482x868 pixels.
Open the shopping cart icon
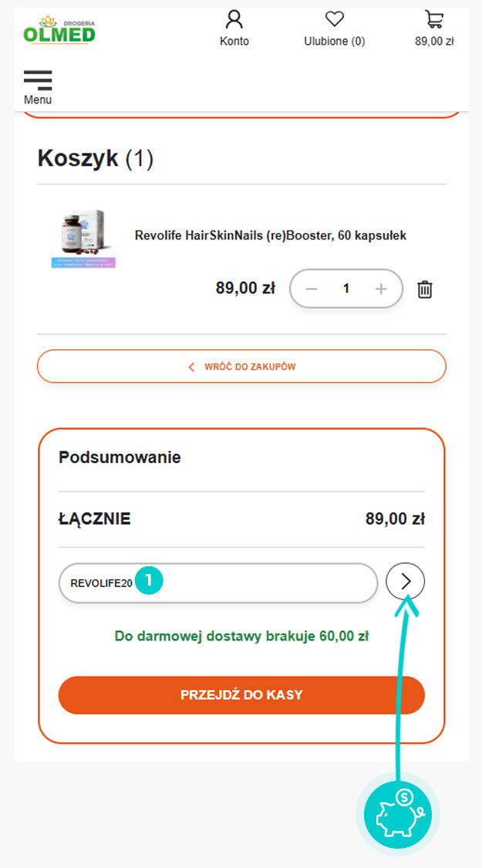click(434, 19)
